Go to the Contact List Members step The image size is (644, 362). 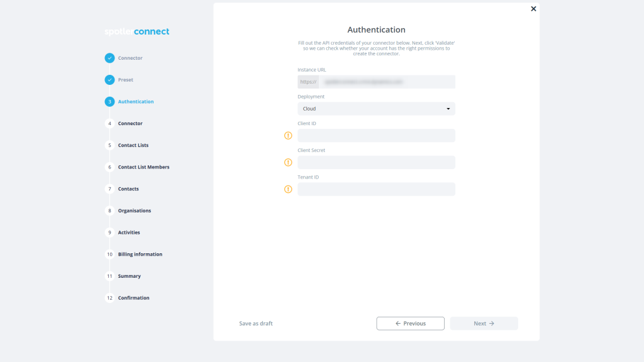tap(144, 167)
